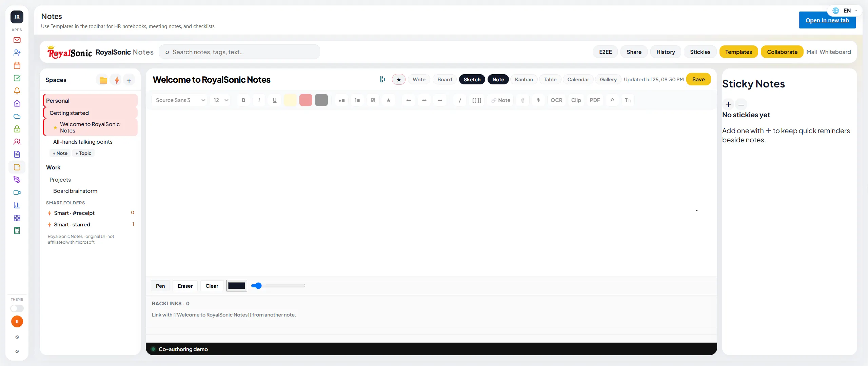Toggle the star favorite for this note

click(399, 80)
